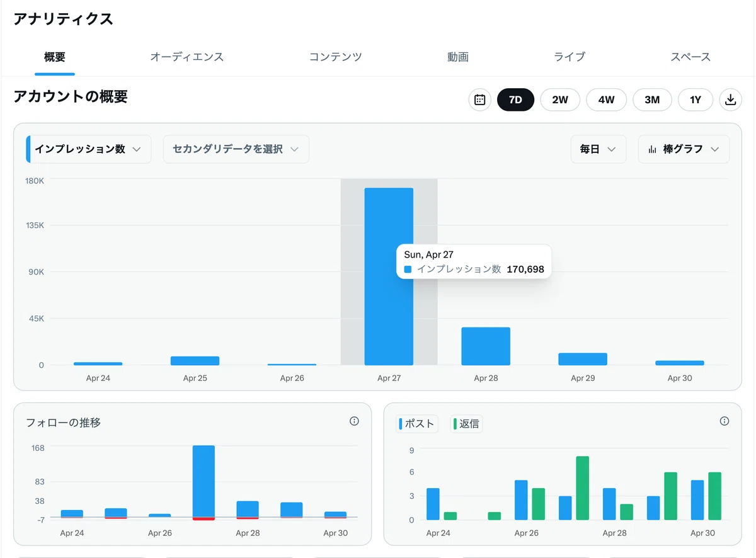Viewport: 756px width, 558px height.
Task: Select the 2W time range
Action: tap(560, 100)
